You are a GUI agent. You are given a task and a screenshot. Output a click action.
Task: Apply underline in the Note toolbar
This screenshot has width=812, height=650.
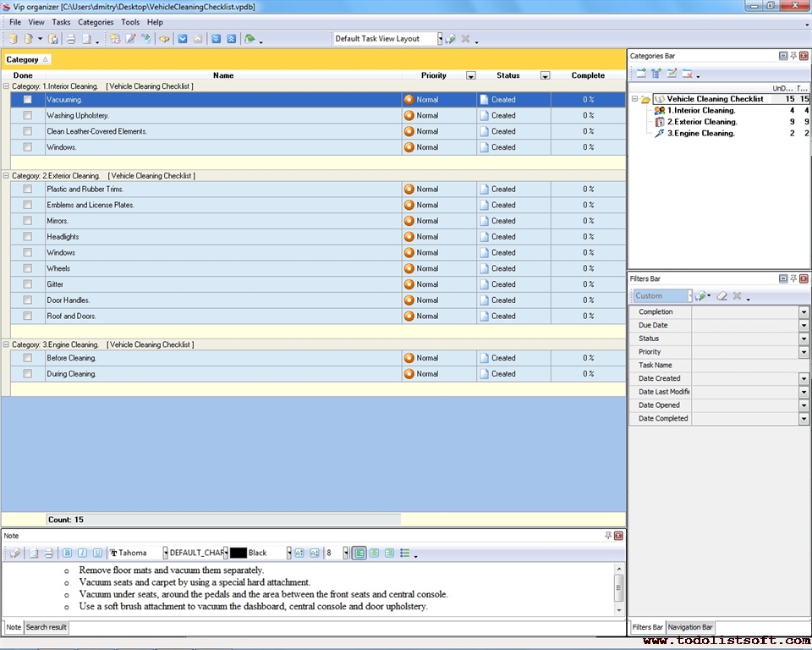[x=97, y=553]
